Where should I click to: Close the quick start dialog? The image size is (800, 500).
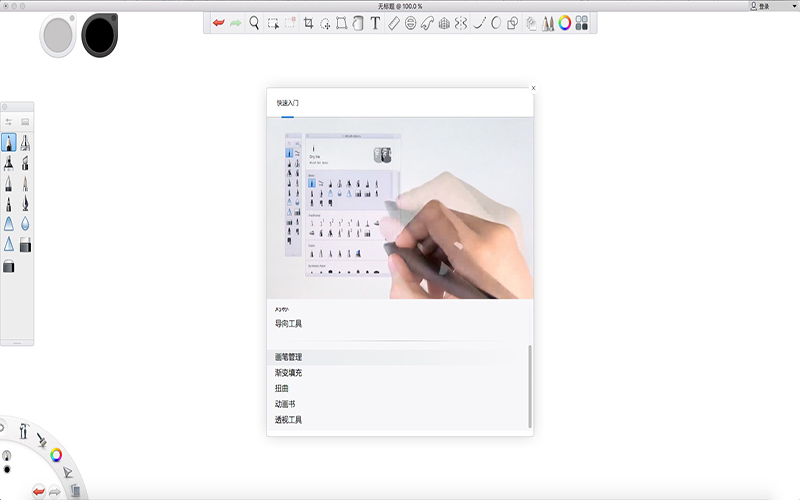[x=533, y=88]
